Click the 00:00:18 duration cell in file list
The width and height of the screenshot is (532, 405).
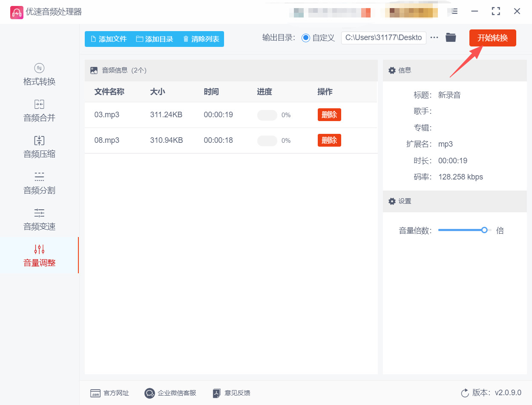[218, 140]
